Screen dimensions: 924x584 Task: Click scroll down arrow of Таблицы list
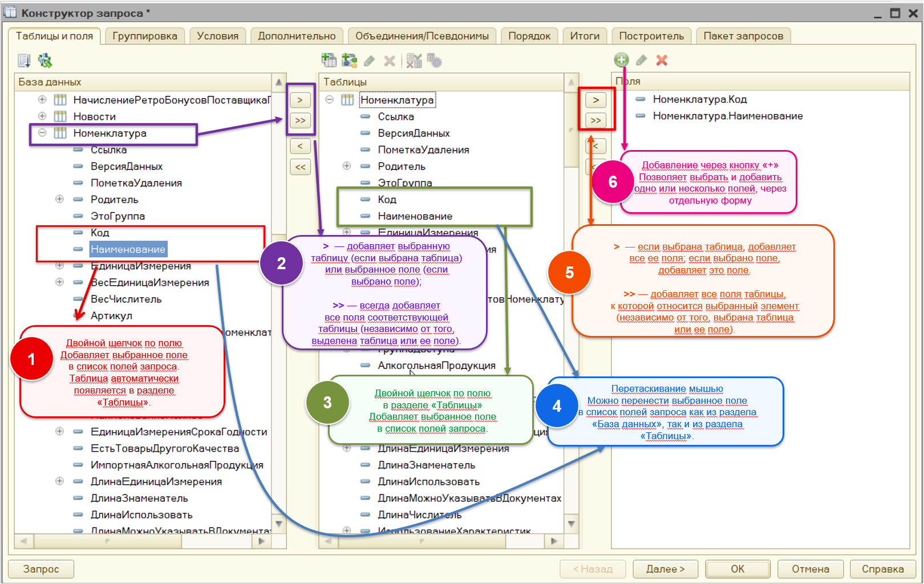point(572,523)
